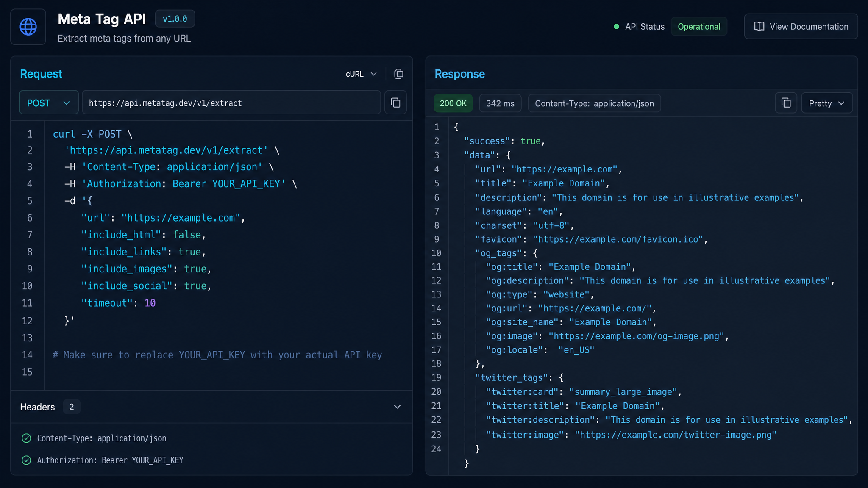Click the "og:site_name" response line
Screen dimensions: 868x488
(x=571, y=322)
